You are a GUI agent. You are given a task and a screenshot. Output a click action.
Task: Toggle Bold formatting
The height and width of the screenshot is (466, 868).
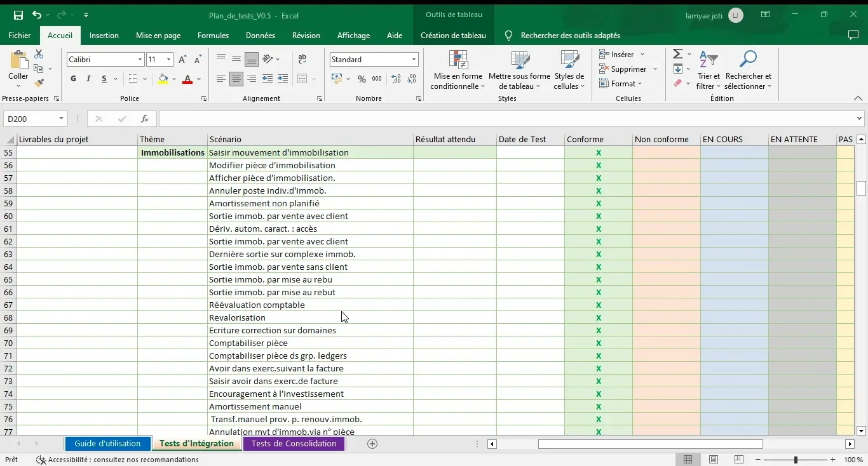click(73, 79)
